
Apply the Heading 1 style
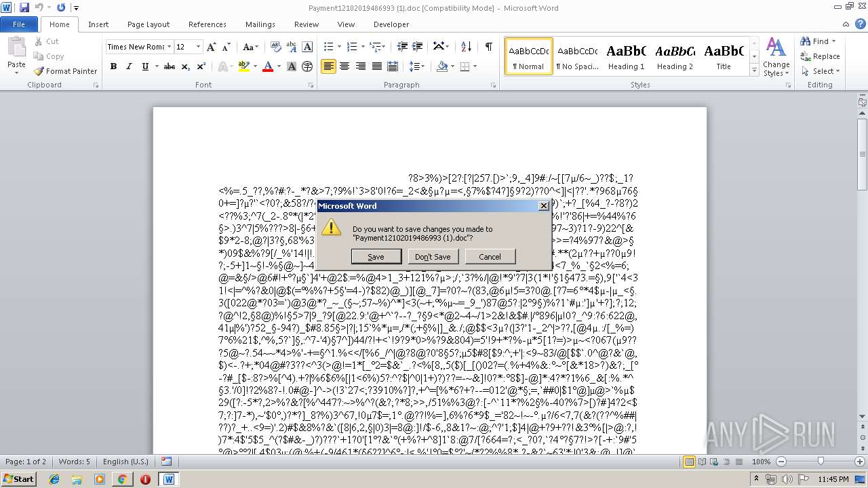626,56
